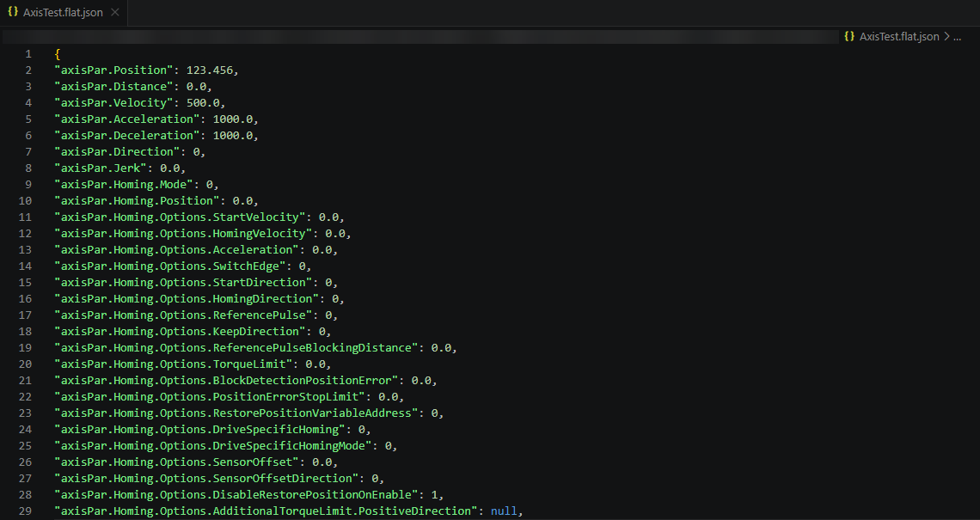The height and width of the screenshot is (520, 980).
Task: Click the value 500.0
Action: pyautogui.click(x=203, y=102)
